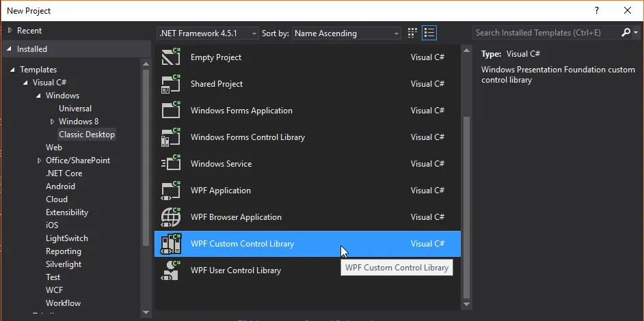Switch to medium icons list view
The height and width of the screenshot is (321, 644).
429,33
